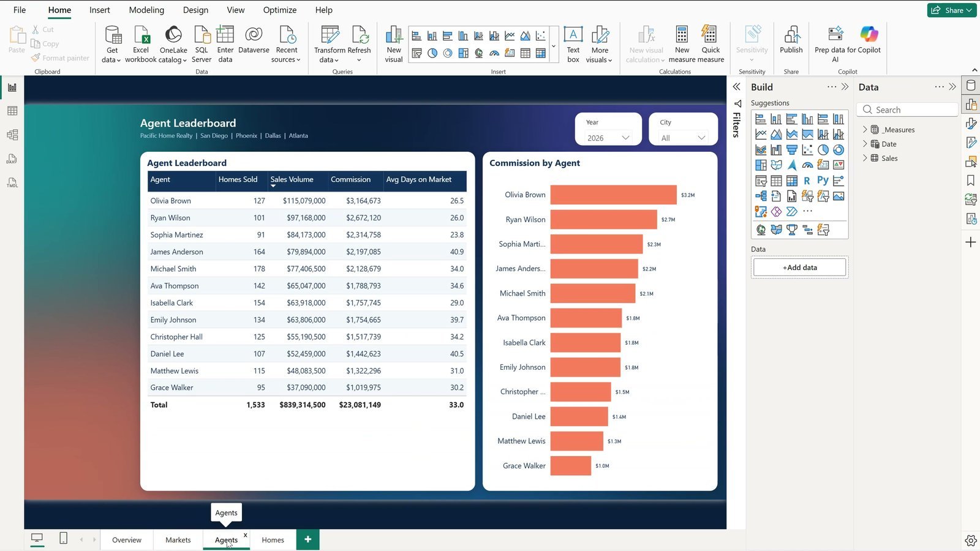Open the Modeling ribbon tab

[x=146, y=10]
